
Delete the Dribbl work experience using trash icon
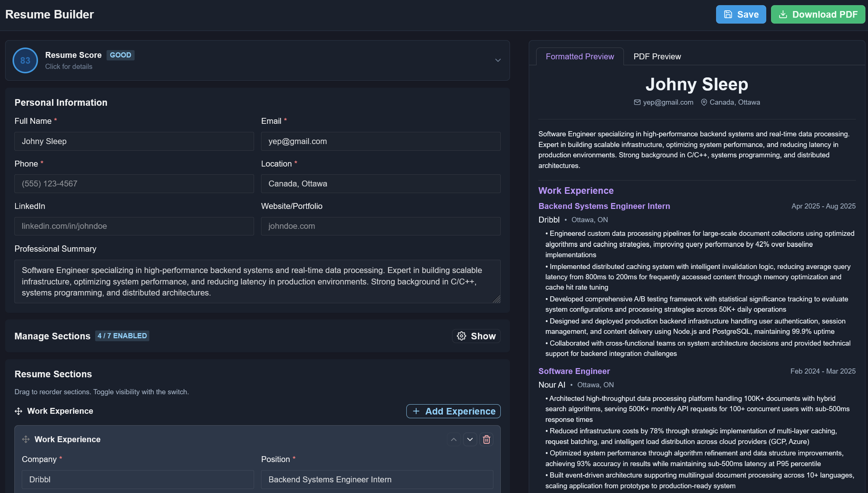[486, 439]
